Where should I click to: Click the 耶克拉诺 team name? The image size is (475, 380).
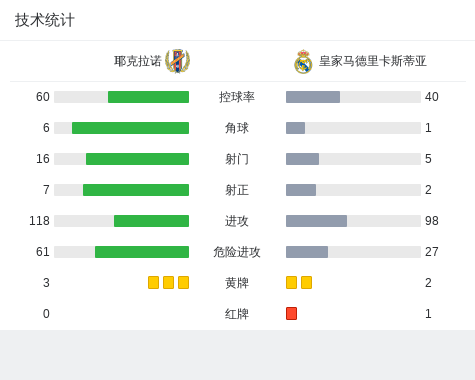pyautogui.click(x=138, y=61)
